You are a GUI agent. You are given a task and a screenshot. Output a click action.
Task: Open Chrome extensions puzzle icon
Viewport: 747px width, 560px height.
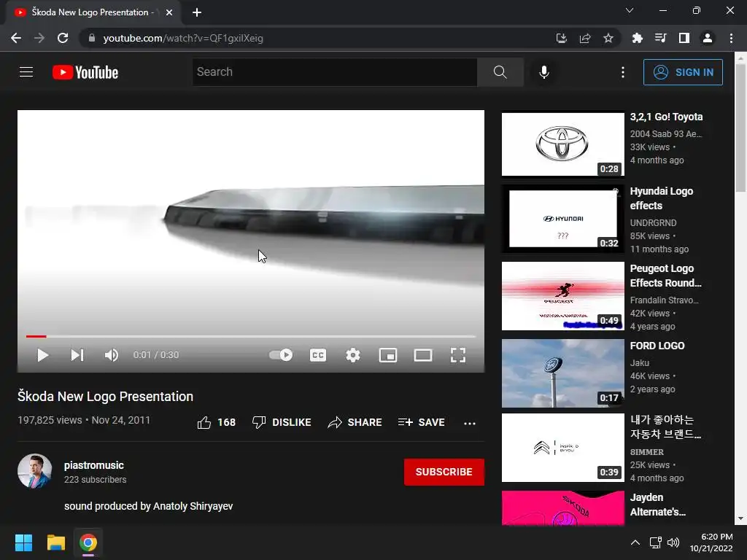click(x=637, y=38)
